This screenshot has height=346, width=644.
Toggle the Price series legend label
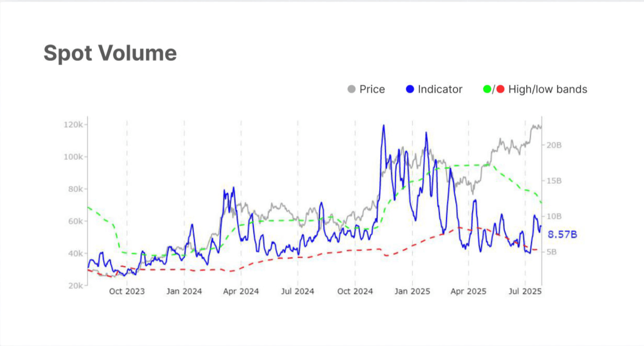point(372,89)
